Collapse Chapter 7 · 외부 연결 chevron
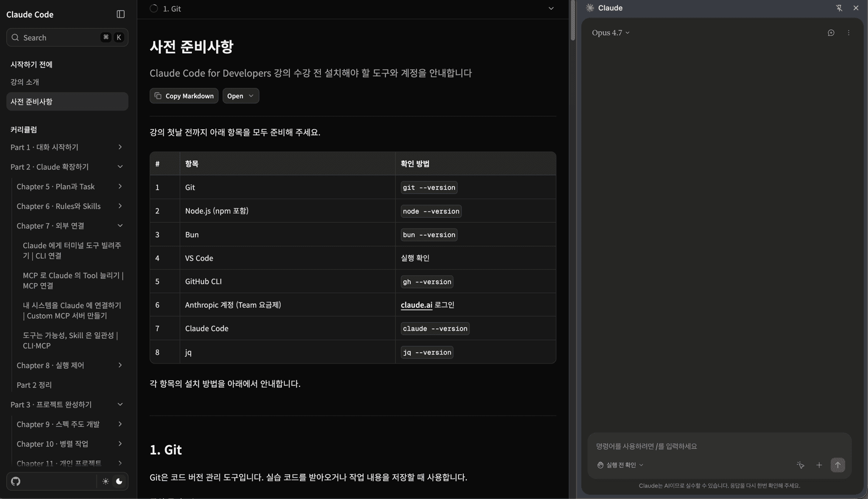 point(120,226)
